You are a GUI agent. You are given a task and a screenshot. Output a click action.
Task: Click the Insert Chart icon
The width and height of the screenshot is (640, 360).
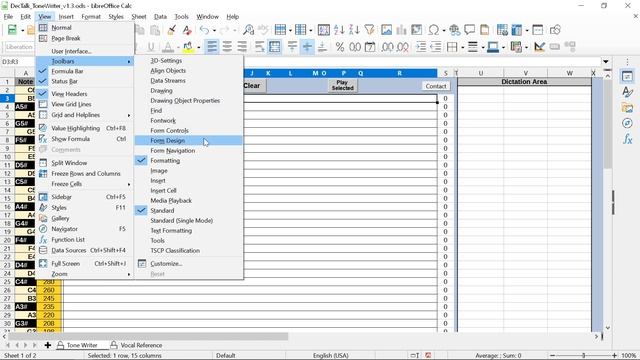tap(401, 30)
